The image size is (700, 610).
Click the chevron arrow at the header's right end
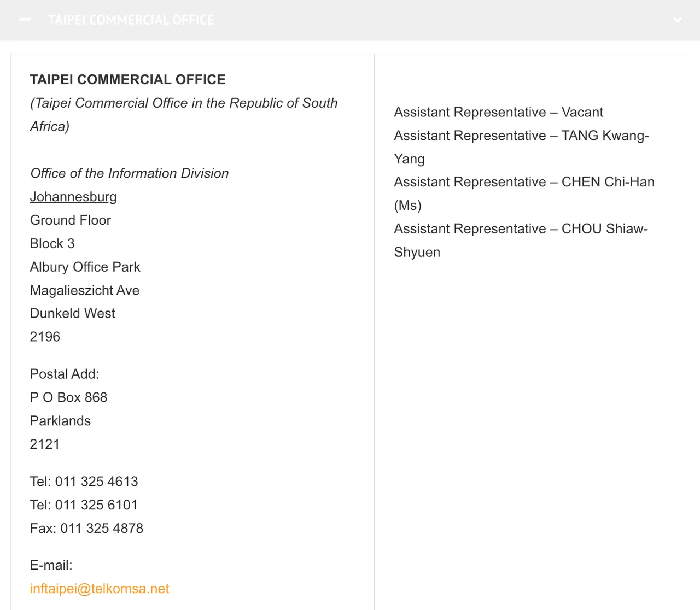678,20
